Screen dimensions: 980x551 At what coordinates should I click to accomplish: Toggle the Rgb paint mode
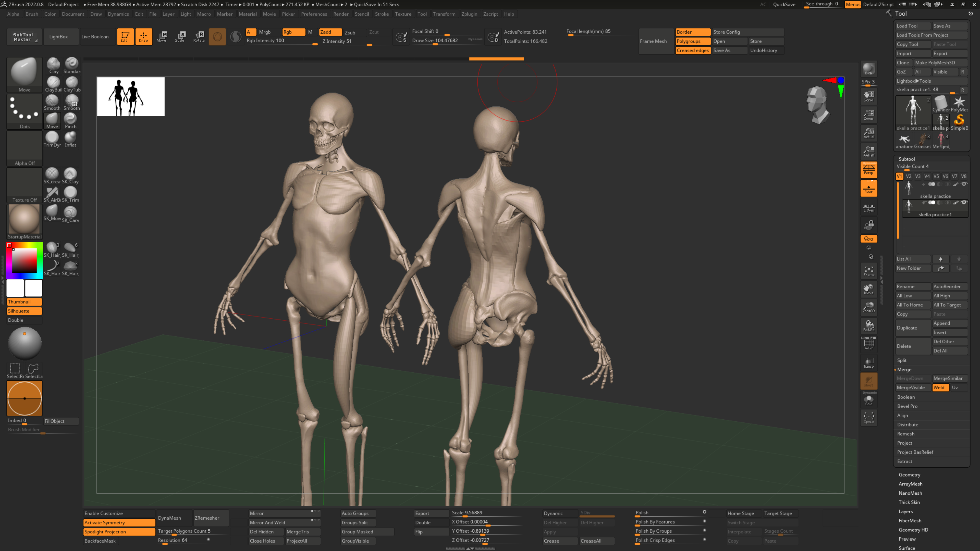293,32
